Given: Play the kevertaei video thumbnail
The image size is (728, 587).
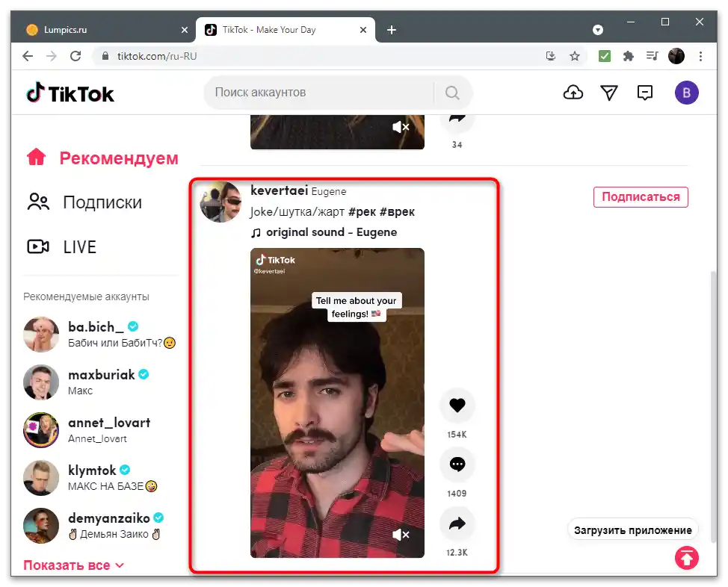Looking at the screenshot, I should pos(337,403).
